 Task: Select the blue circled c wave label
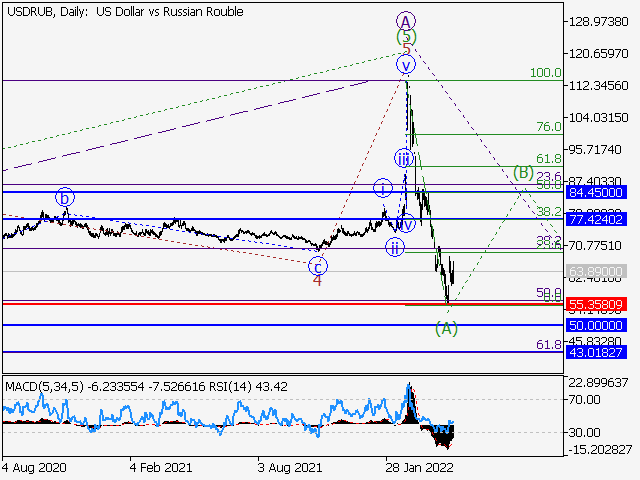point(318,267)
